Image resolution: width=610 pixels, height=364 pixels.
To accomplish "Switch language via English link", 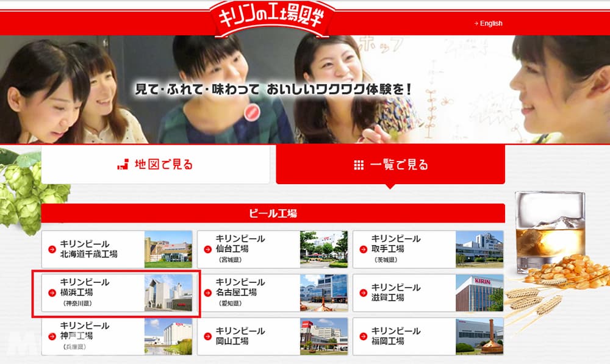I will [489, 23].
